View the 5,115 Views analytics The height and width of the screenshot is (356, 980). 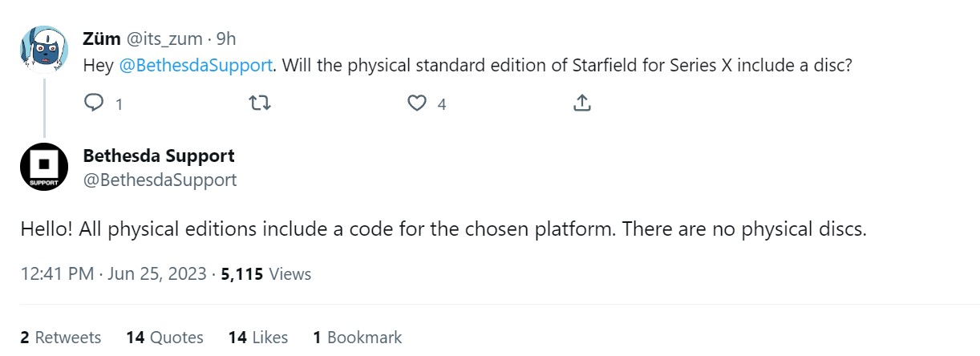265,274
